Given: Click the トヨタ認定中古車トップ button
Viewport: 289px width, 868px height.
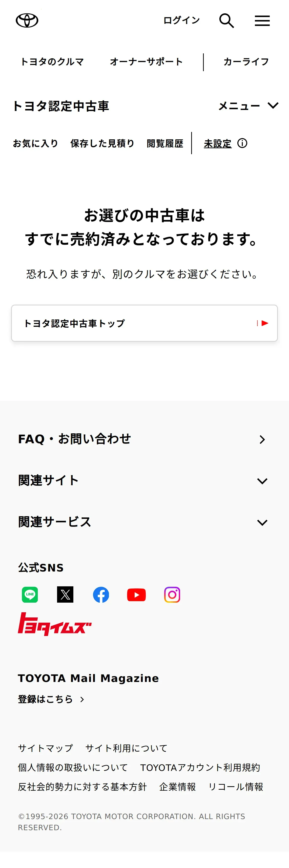Looking at the screenshot, I should (x=144, y=323).
